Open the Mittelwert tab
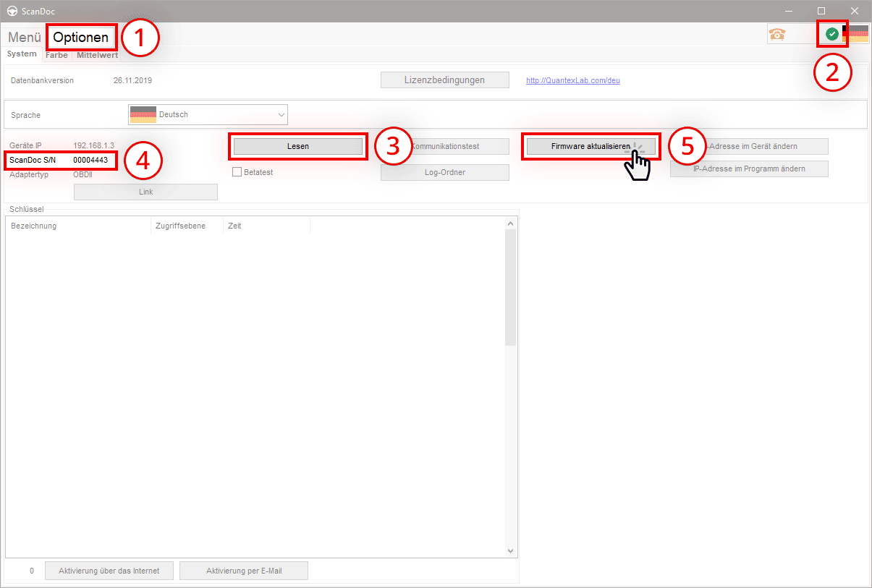The width and height of the screenshot is (872, 588). point(97,54)
